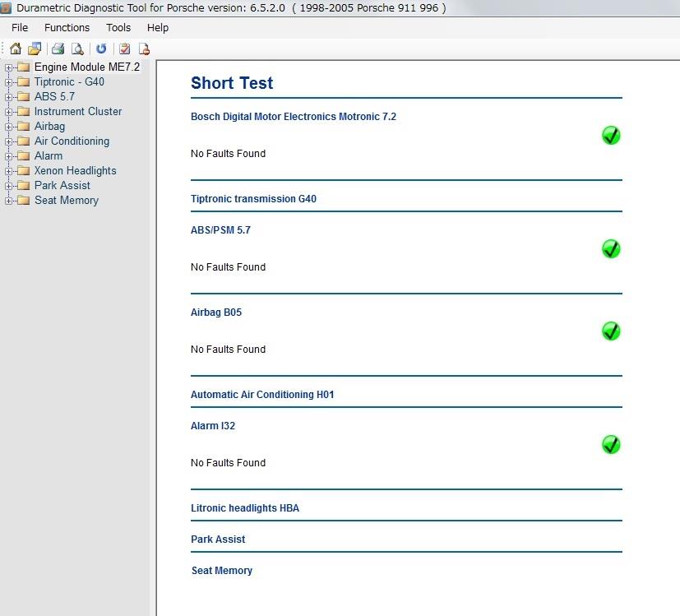The width and height of the screenshot is (680, 616).
Task: Expand the Airbag tree node
Action: tap(8, 127)
